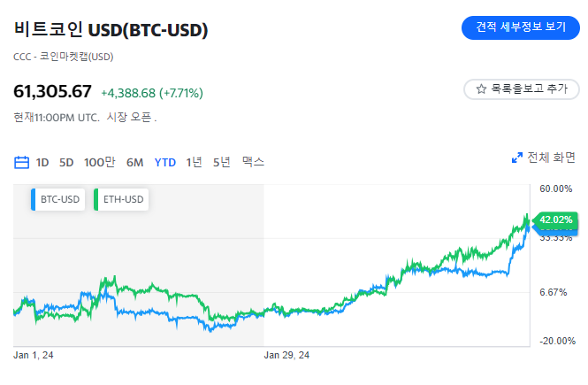Viewport: 588px width, 385px height.
Task: Select the 5년 time range
Action: point(222,162)
